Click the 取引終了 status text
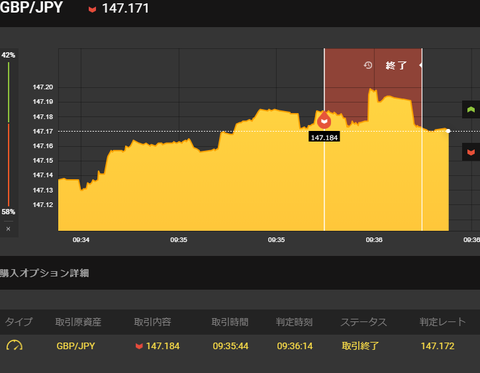This screenshot has height=373, width=480. tap(360, 346)
